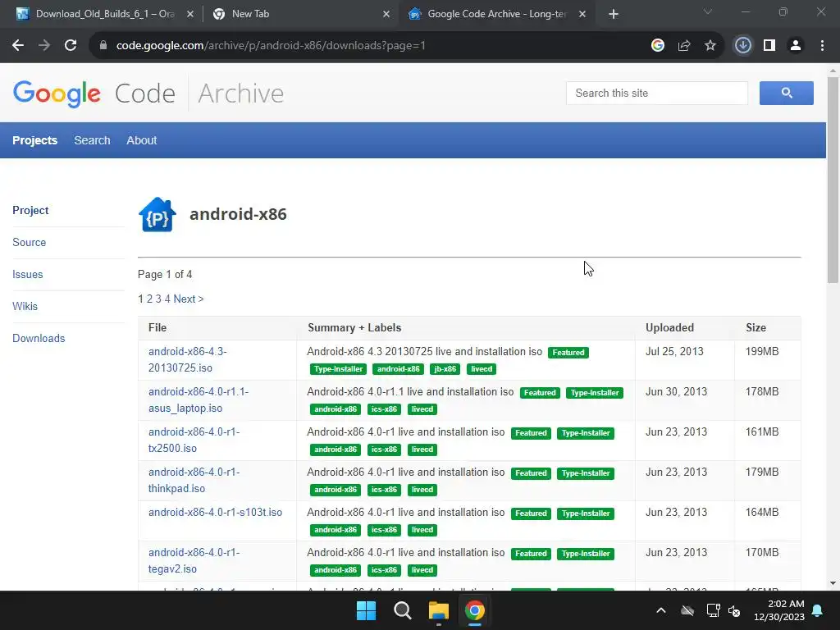The width and height of the screenshot is (840, 630).
Task: Click inside Search this site field
Action: coord(657,94)
